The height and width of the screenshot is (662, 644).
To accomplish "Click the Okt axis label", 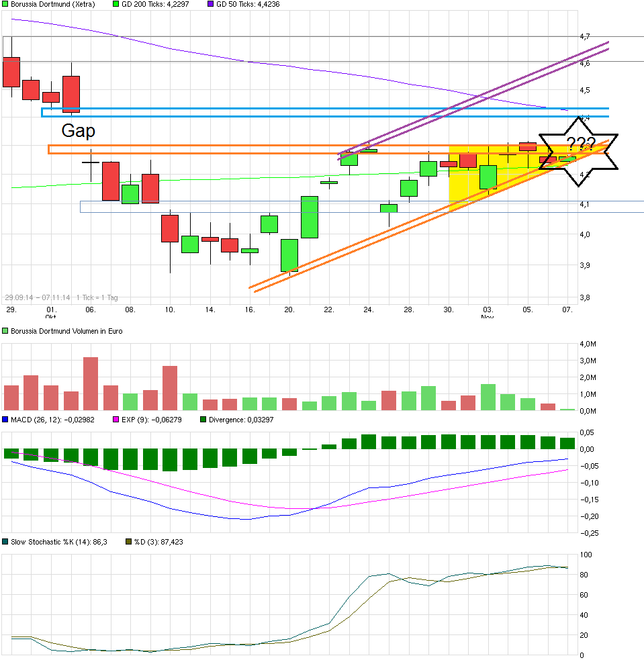I will pyautogui.click(x=51, y=317).
